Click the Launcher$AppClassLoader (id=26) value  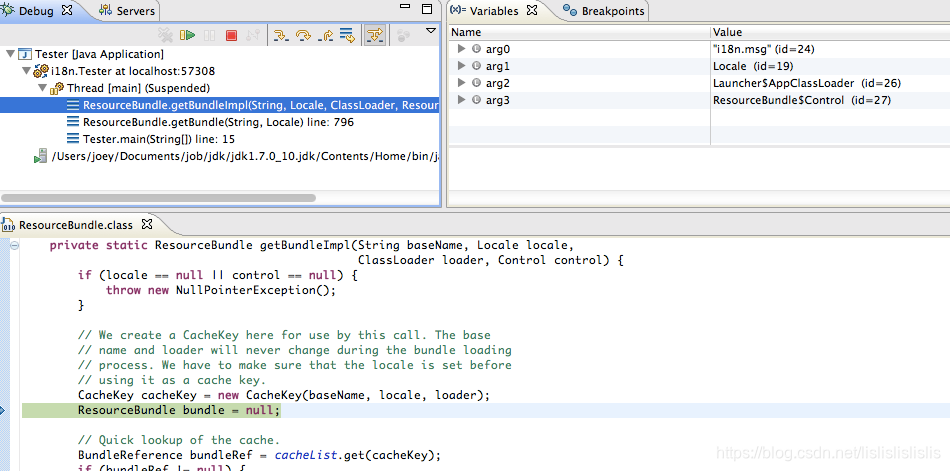pyautogui.click(x=807, y=82)
